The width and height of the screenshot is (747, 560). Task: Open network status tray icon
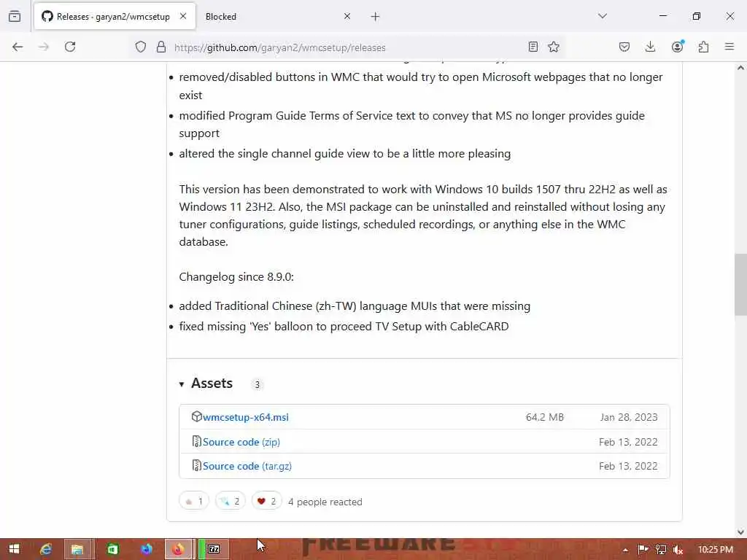point(661,550)
